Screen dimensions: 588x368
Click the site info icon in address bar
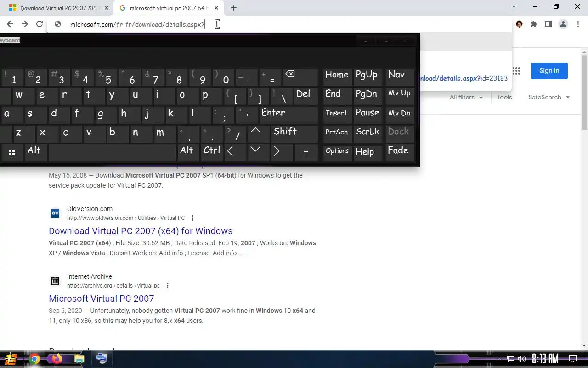pos(58,24)
